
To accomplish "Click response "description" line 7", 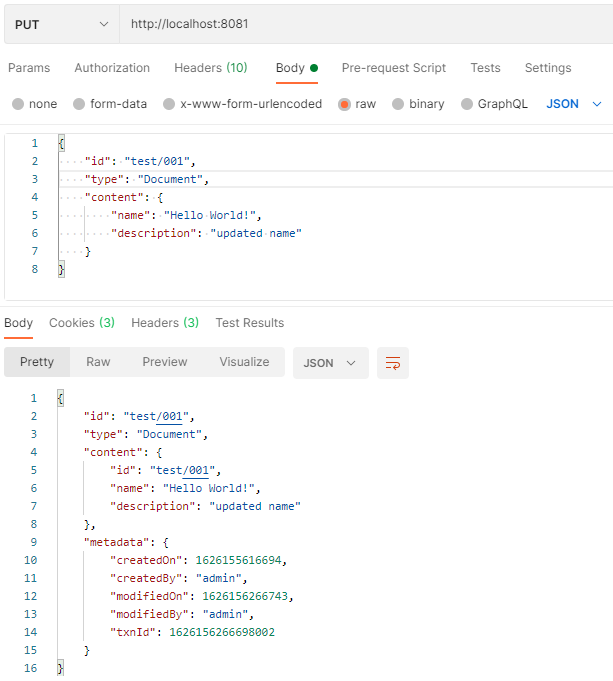I will (x=205, y=506).
